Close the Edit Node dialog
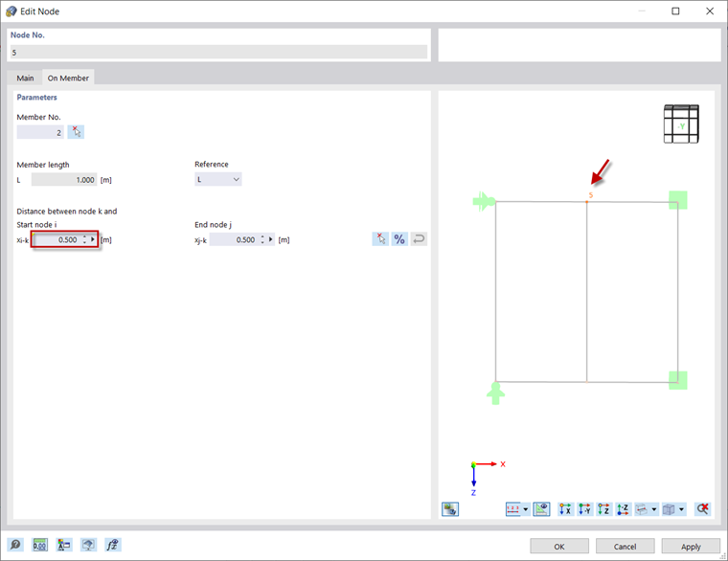The width and height of the screenshot is (728, 561). pos(710,11)
